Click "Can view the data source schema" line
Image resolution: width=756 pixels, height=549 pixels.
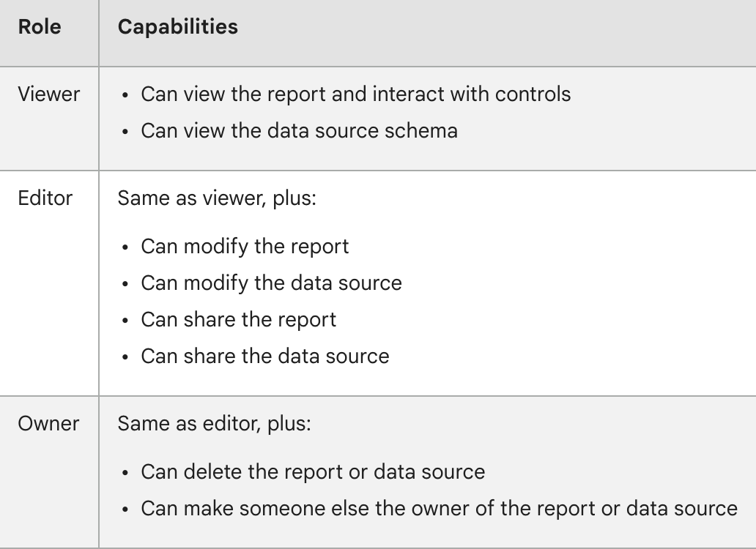click(x=299, y=130)
